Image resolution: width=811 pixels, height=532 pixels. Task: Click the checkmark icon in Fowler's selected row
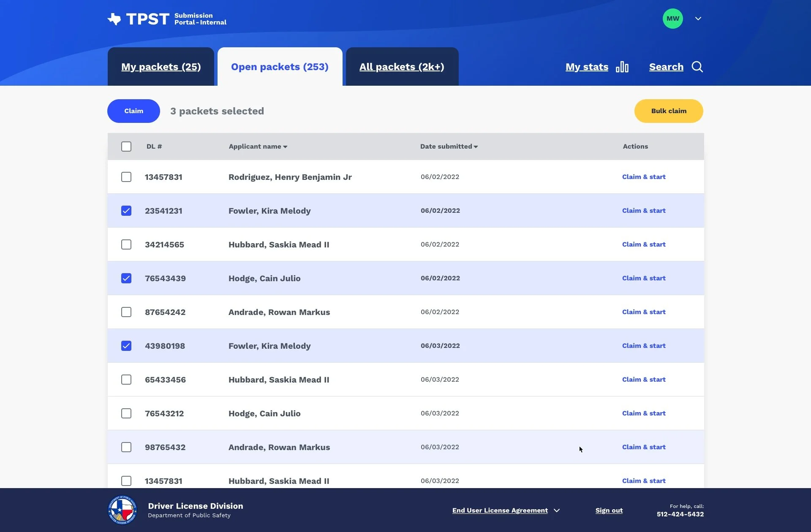pos(126,210)
